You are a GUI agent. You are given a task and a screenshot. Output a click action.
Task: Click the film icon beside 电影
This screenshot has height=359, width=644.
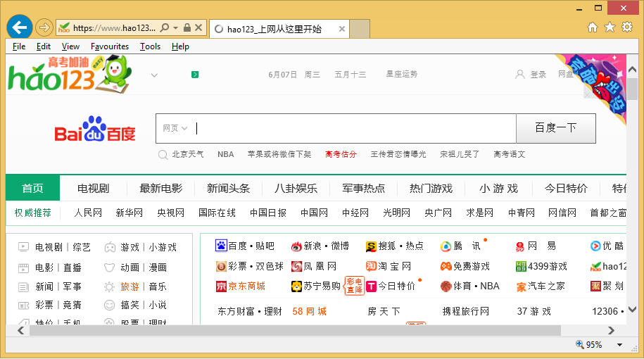coord(23,267)
